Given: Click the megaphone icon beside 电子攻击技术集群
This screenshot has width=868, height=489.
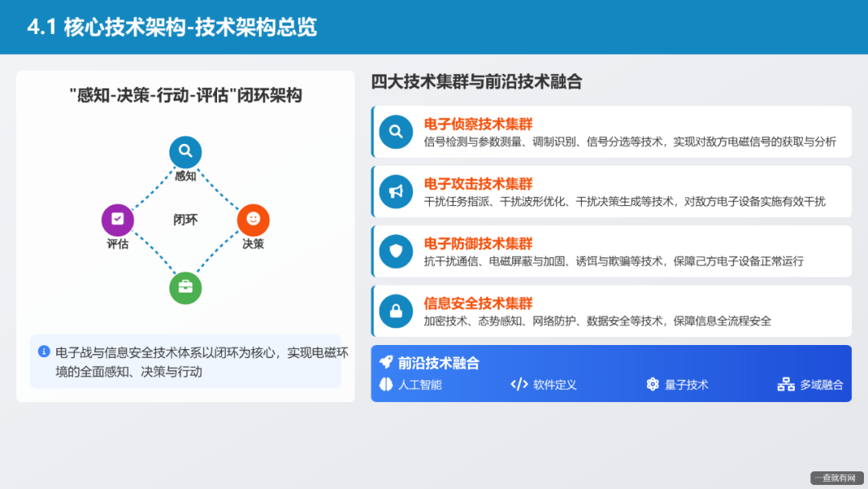Looking at the screenshot, I should [395, 191].
